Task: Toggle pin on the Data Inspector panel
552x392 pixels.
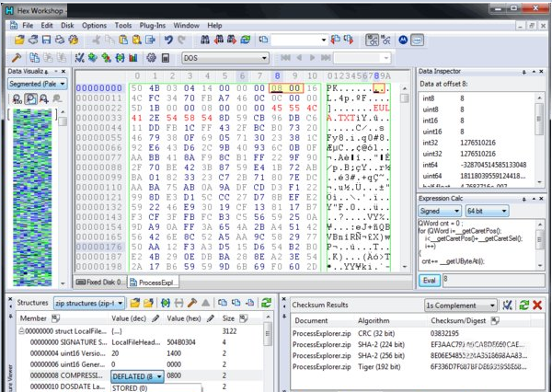Action: coord(524,72)
